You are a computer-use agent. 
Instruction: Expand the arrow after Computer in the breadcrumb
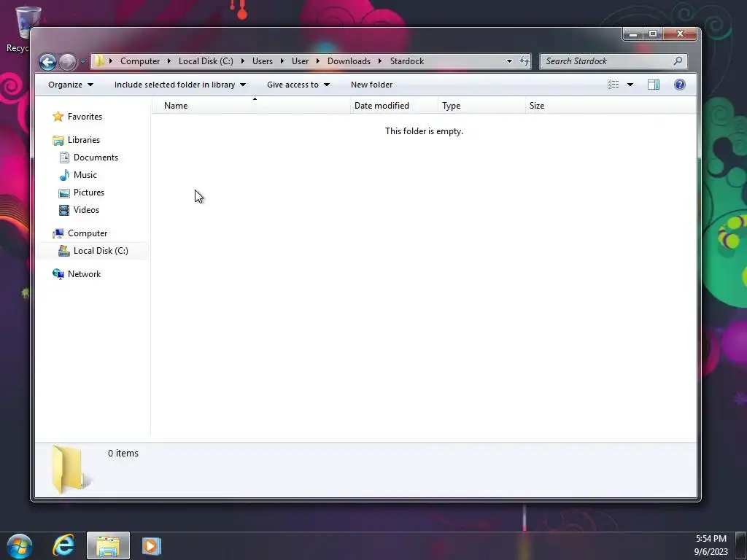pyautogui.click(x=169, y=61)
